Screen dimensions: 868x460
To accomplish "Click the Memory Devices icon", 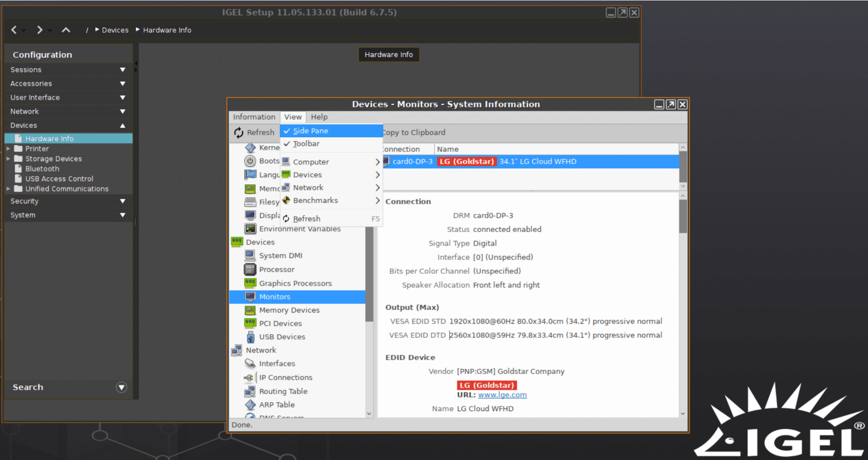I will click(x=250, y=310).
